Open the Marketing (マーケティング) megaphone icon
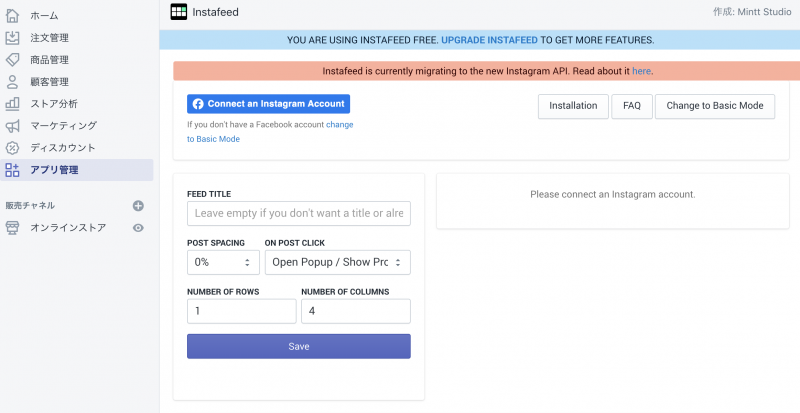The height and width of the screenshot is (413, 800). pos(12,126)
